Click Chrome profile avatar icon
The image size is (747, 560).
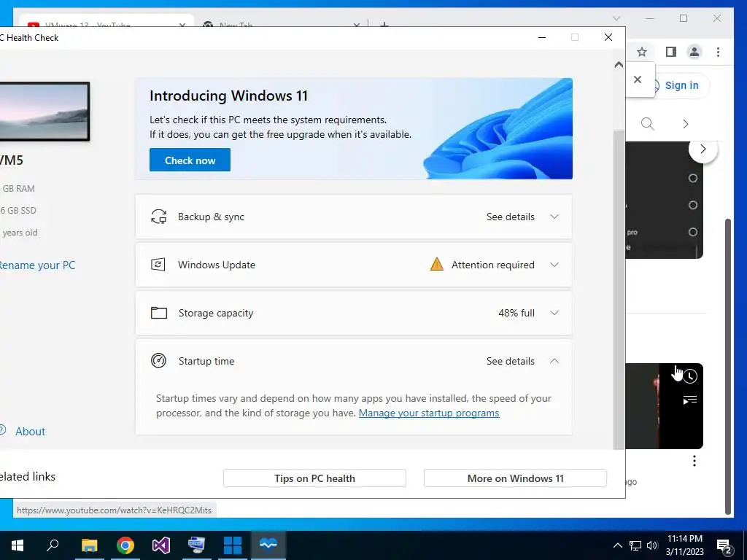(694, 52)
